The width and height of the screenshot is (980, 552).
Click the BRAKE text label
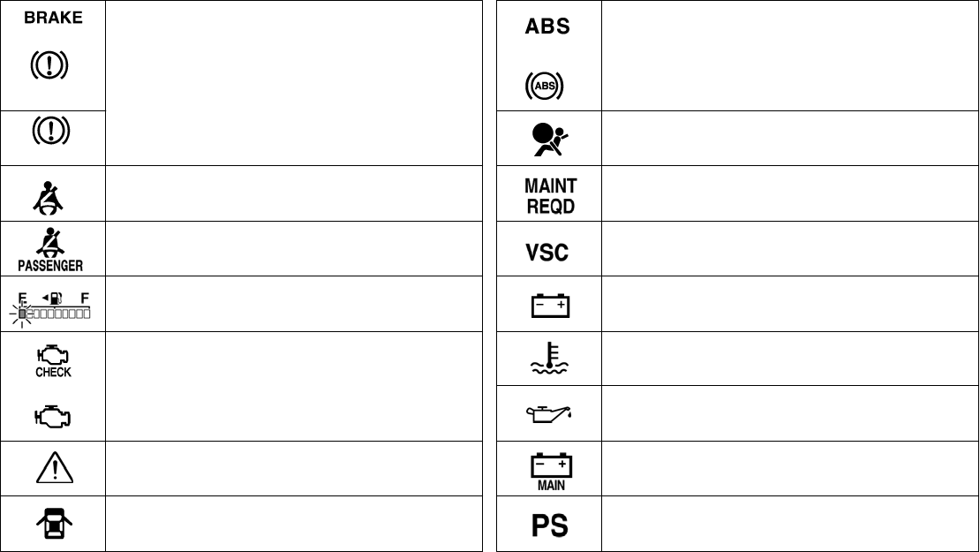point(53,18)
